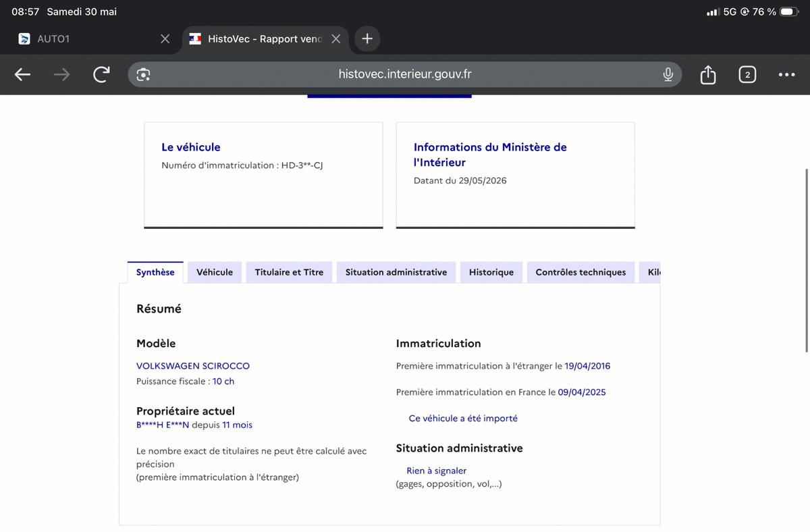The width and height of the screenshot is (810, 532).
Task: Open the Contrôles techniques tab
Action: pos(580,272)
